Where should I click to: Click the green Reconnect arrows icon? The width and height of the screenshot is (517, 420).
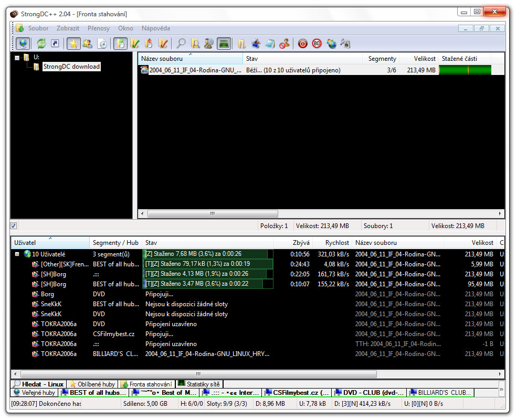pos(41,44)
